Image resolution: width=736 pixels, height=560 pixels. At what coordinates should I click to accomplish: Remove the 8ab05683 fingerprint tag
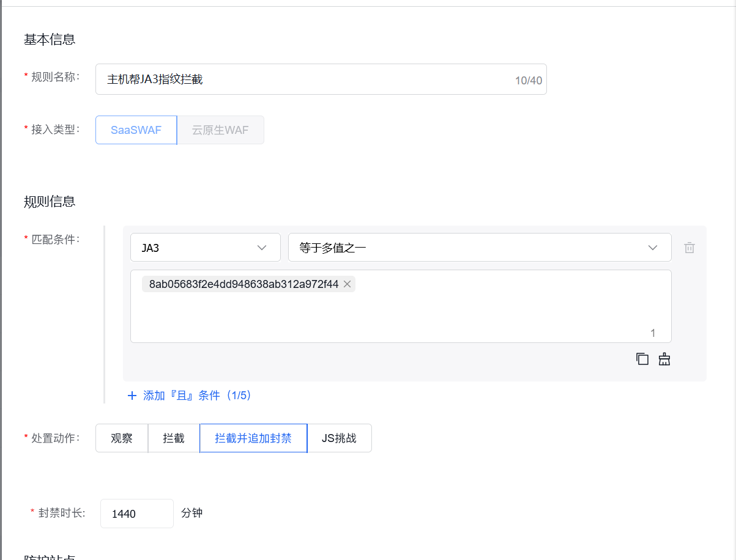(x=346, y=284)
